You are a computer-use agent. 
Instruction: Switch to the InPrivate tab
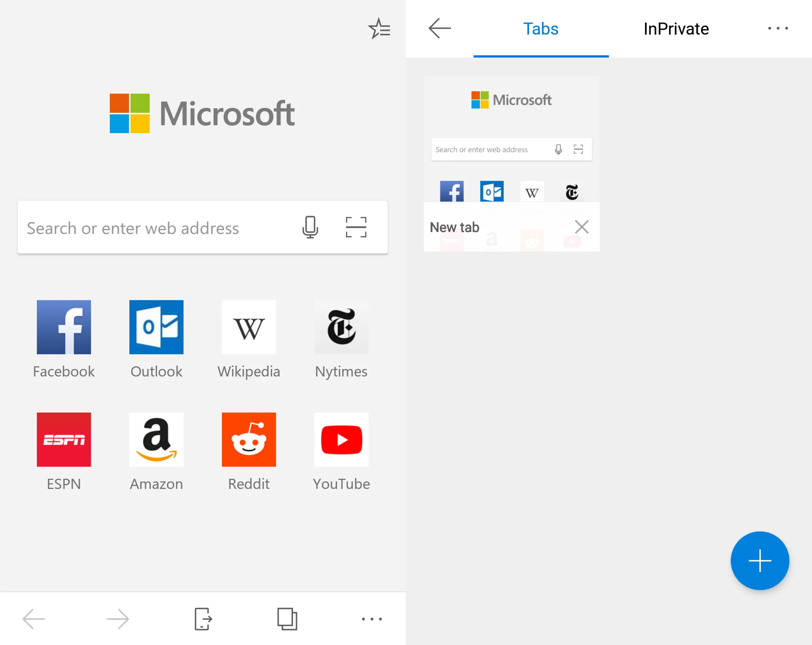(676, 29)
